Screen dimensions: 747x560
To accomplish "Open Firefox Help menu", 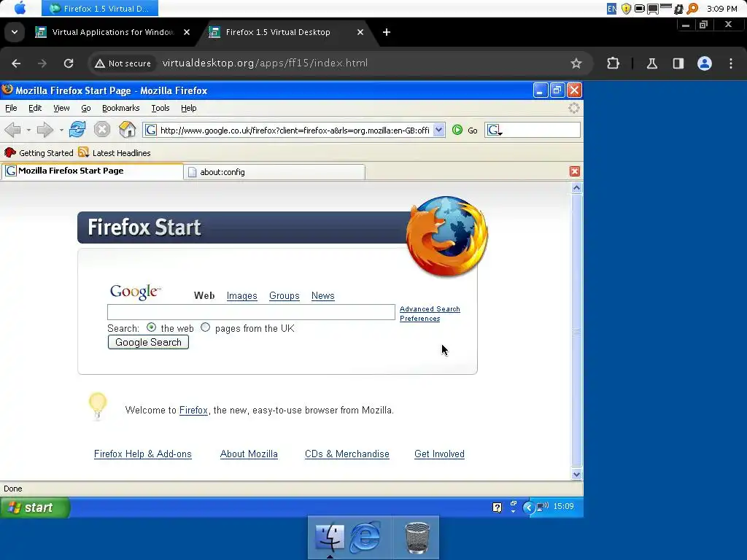I will (189, 108).
